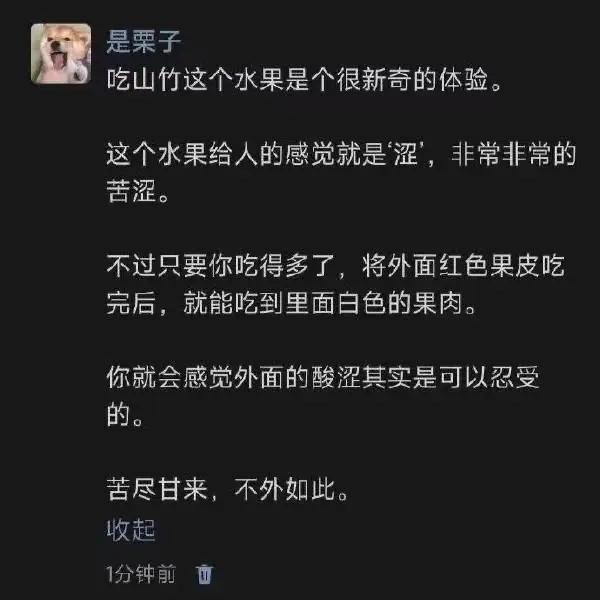Click the short line reading 苦涩。
Image resolution: width=600 pixels, height=600 pixels.
pyautogui.click(x=138, y=191)
